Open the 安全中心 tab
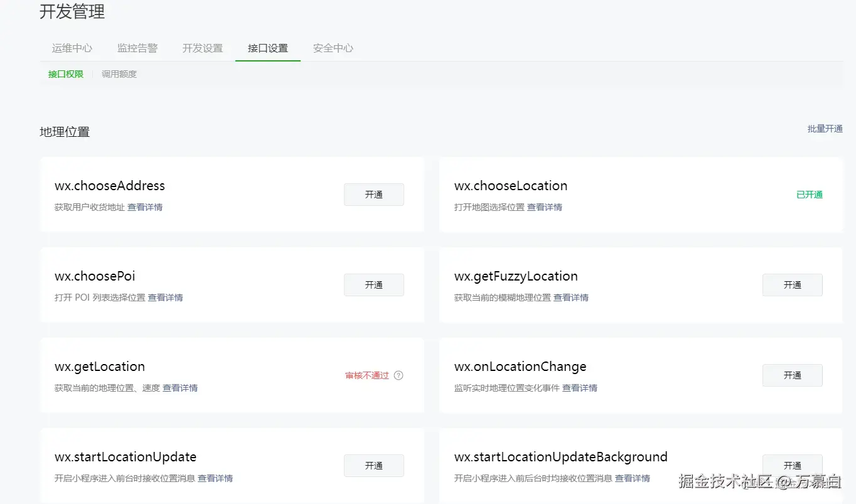Image resolution: width=856 pixels, height=504 pixels. point(333,48)
